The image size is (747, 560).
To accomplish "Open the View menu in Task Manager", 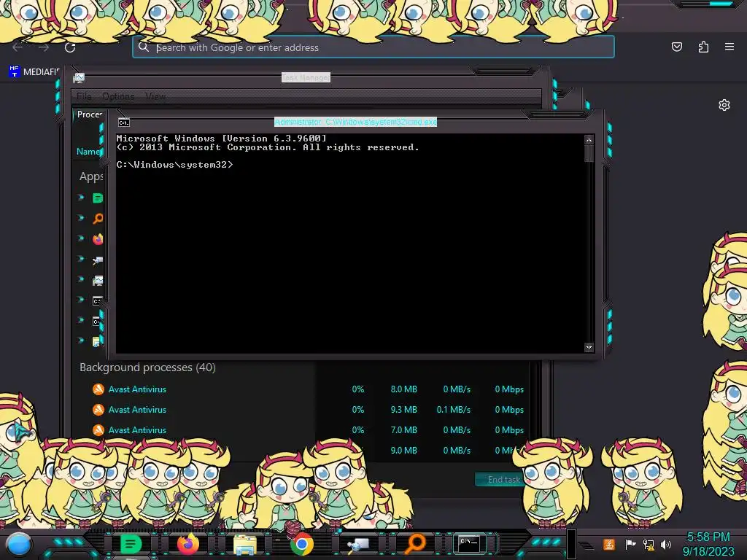I will [x=155, y=96].
